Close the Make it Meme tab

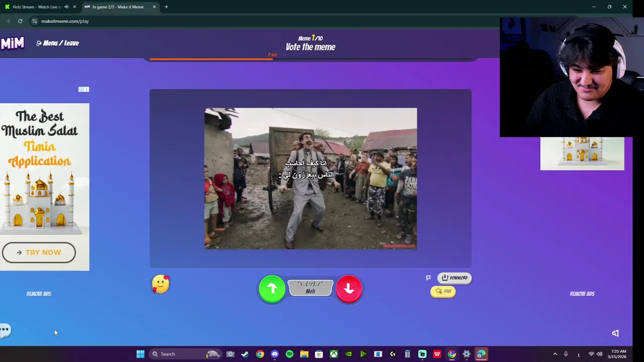(154, 7)
